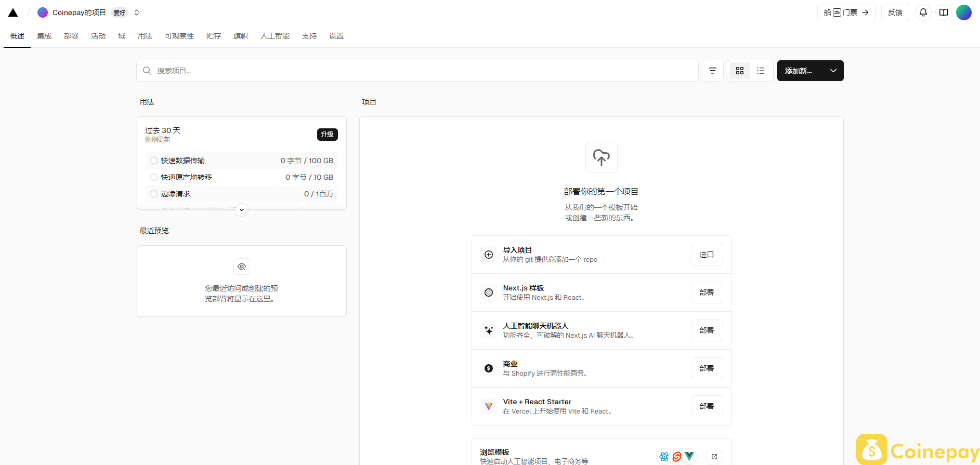Click the Vue framework icon
The width and height of the screenshot is (980, 465).
point(689,457)
